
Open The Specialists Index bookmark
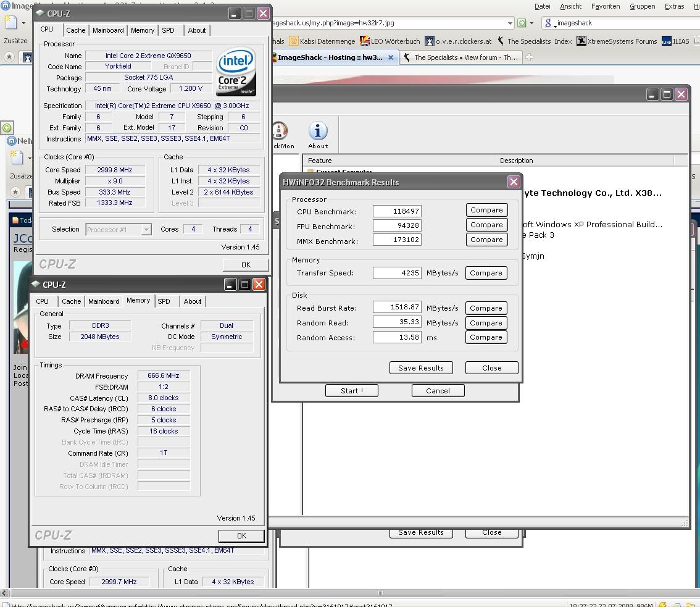pos(535,41)
